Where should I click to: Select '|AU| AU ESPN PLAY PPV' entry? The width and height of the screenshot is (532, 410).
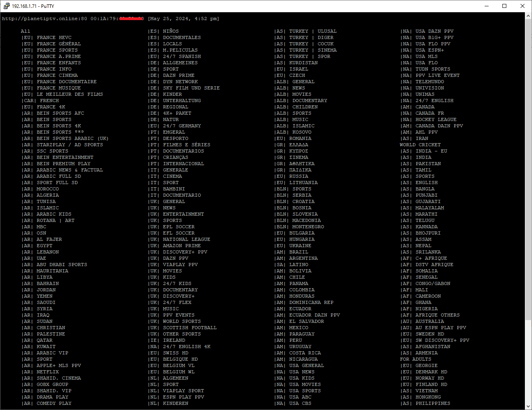[433, 328]
